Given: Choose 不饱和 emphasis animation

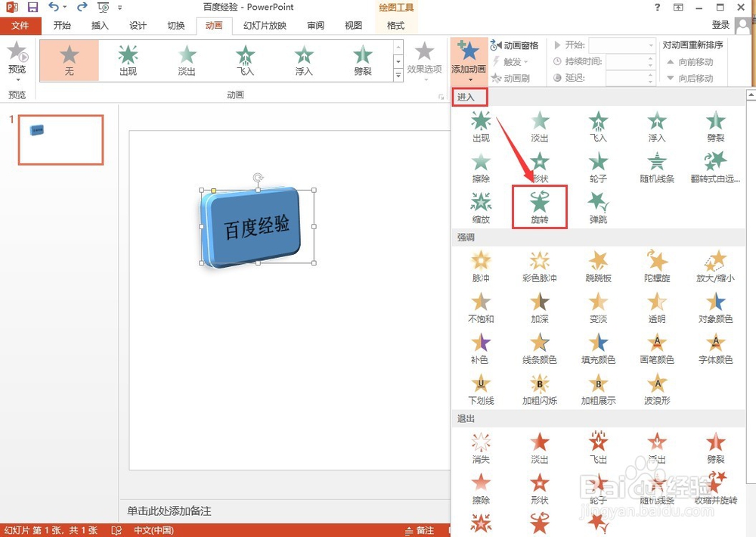Looking at the screenshot, I should point(481,308).
